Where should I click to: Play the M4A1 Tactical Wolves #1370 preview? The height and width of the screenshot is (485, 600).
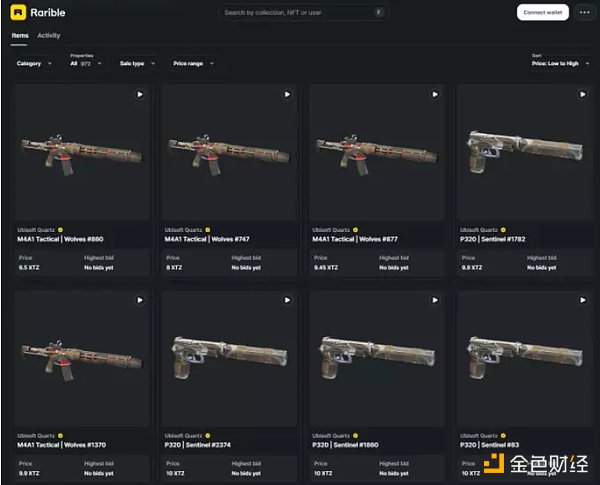[140, 300]
